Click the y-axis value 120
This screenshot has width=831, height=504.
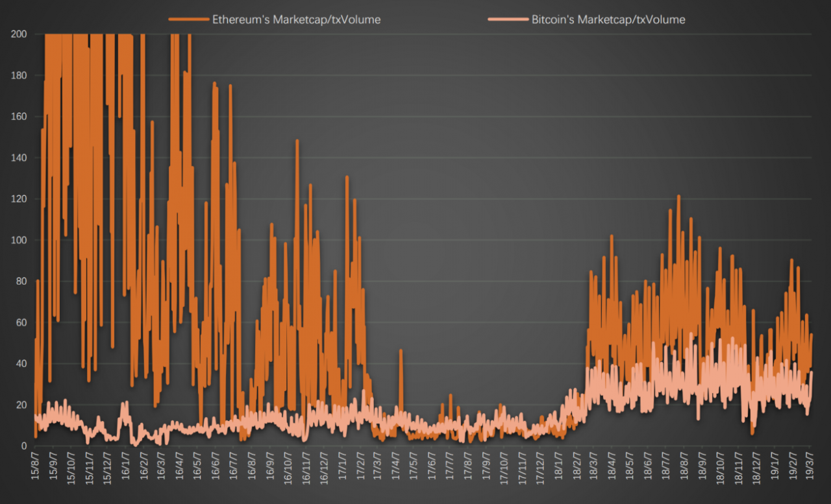19,198
